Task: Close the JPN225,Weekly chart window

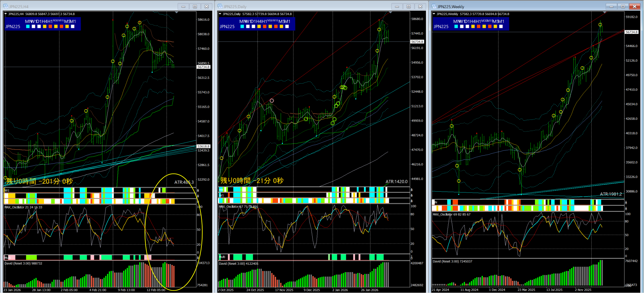Action: point(635,6)
